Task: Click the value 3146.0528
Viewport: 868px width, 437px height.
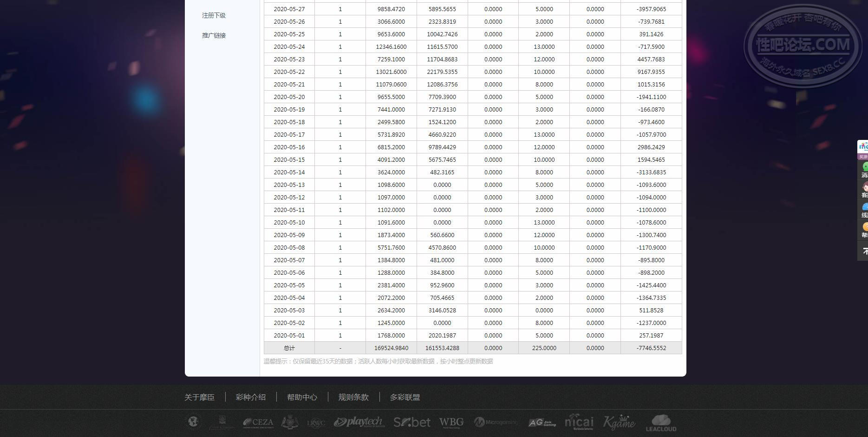Action: coord(442,310)
